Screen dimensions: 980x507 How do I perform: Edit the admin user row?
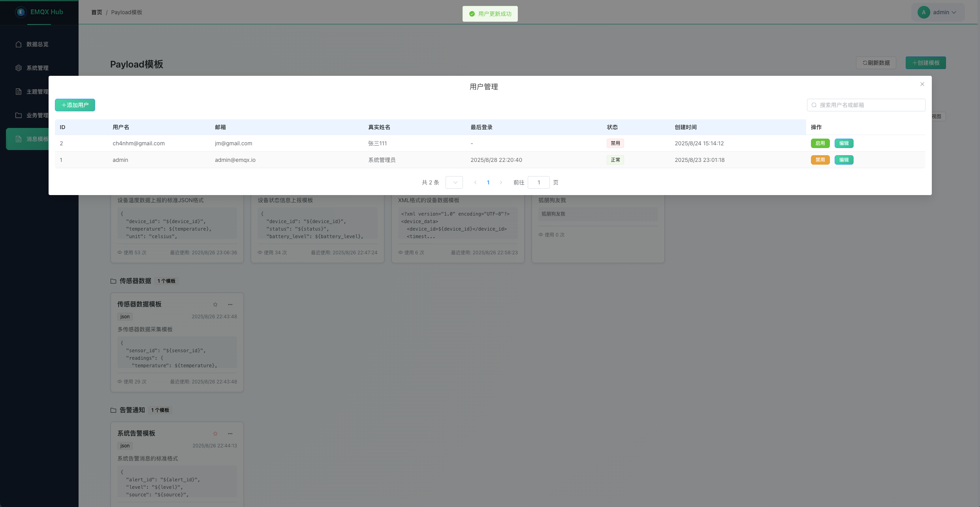(x=844, y=160)
